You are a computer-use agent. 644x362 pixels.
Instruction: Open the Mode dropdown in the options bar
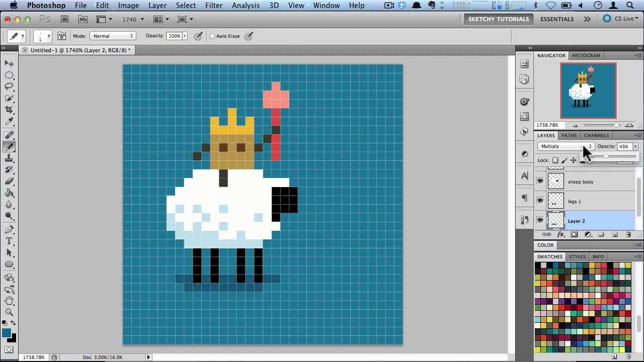[x=113, y=36]
